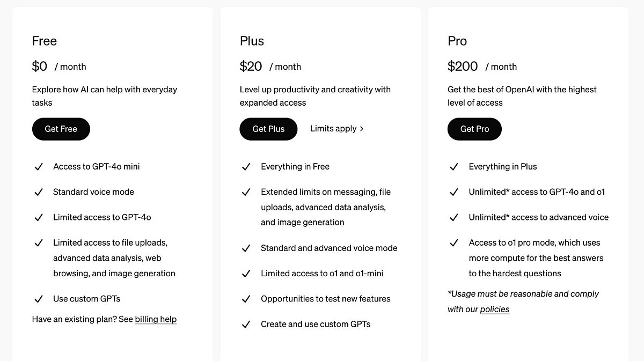Click checkmark beside Everything in Plus
The width and height of the screenshot is (644, 361).
454,167
